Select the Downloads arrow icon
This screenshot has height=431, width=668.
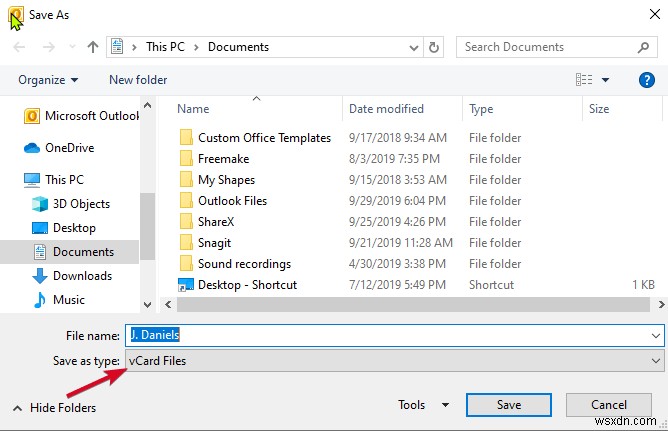pyautogui.click(x=40, y=276)
